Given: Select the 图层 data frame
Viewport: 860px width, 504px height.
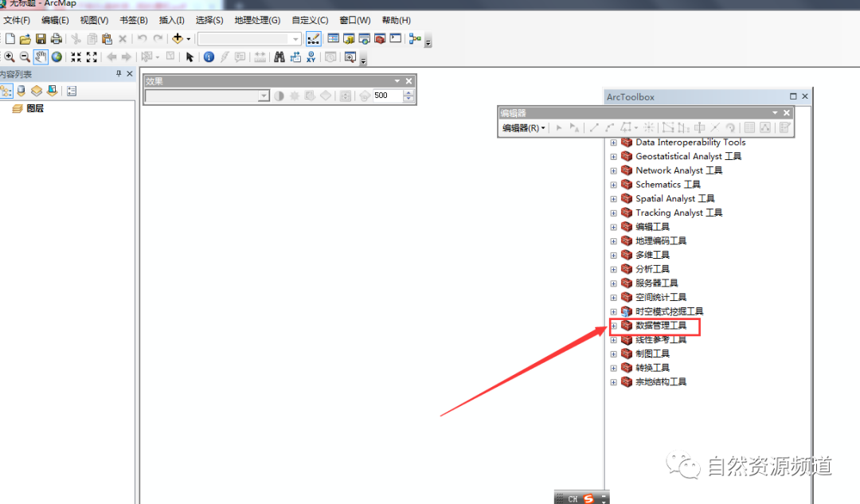Looking at the screenshot, I should [35, 108].
